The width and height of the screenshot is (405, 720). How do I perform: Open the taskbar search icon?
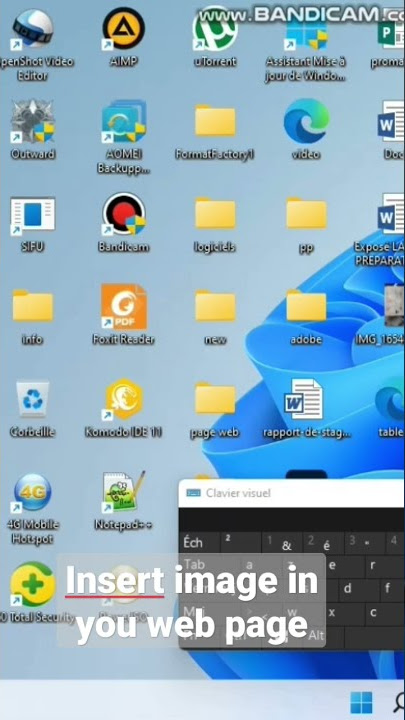click(x=400, y=703)
